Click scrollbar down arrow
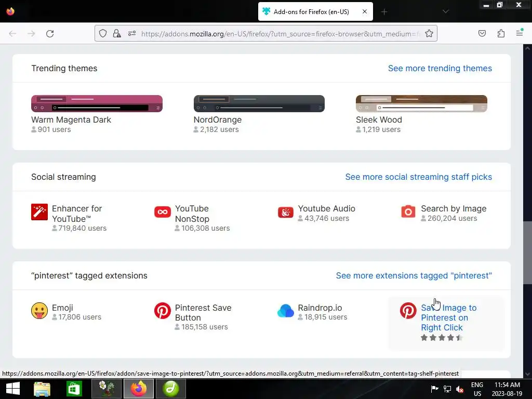The width and height of the screenshot is (532, 399). [528, 374]
